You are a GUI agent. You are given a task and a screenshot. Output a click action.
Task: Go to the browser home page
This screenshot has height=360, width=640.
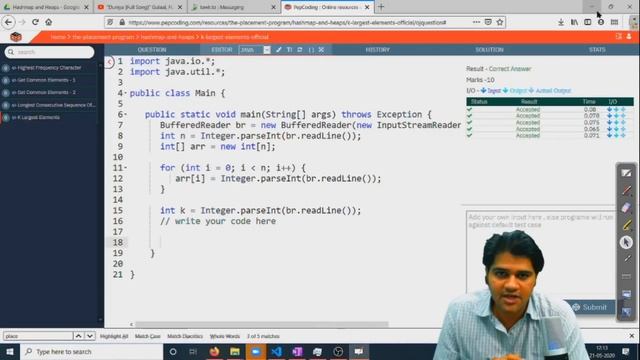[x=49, y=22]
